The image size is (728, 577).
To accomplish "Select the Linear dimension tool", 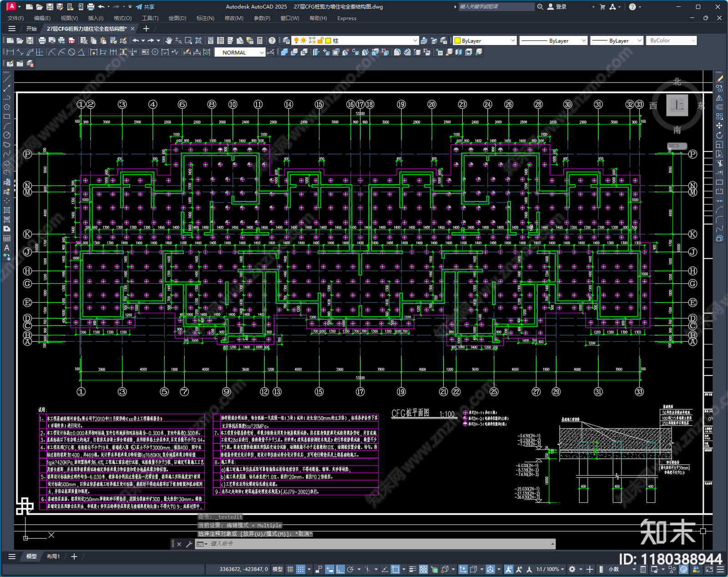I will (10, 52).
